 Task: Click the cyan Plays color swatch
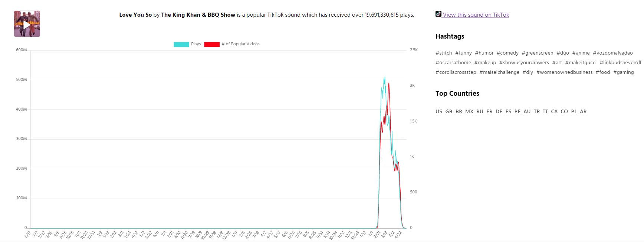pyautogui.click(x=181, y=45)
